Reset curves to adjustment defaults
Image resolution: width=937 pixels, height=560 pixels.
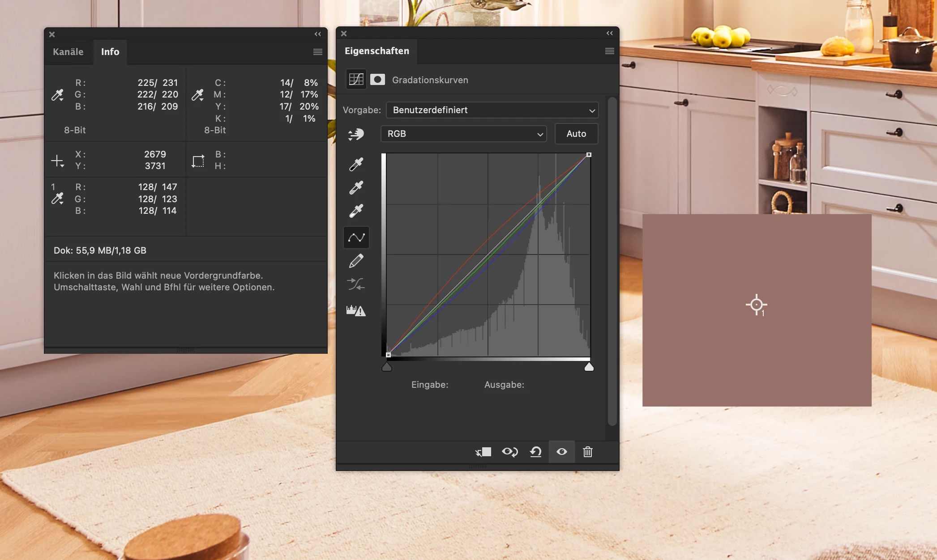535,452
